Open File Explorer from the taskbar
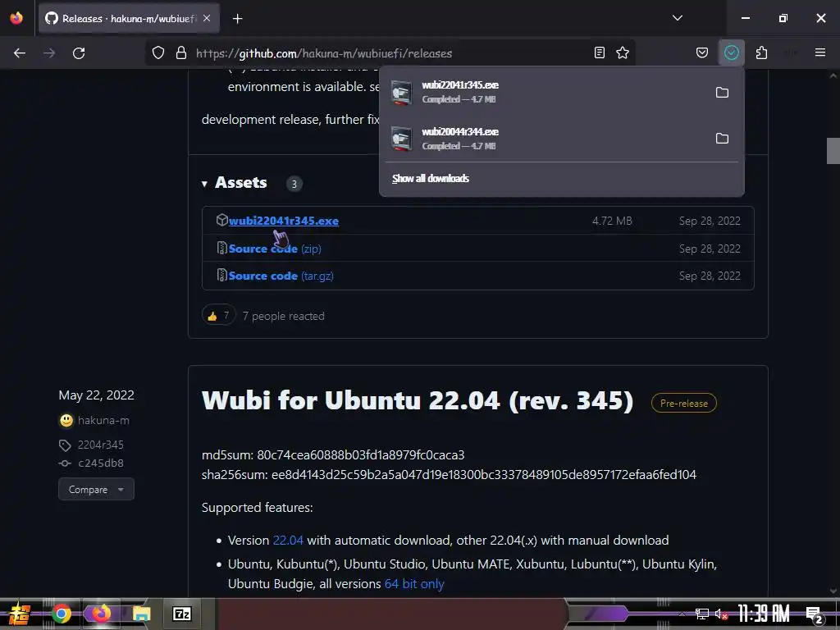Screen dimensions: 840x630 tap(141, 614)
